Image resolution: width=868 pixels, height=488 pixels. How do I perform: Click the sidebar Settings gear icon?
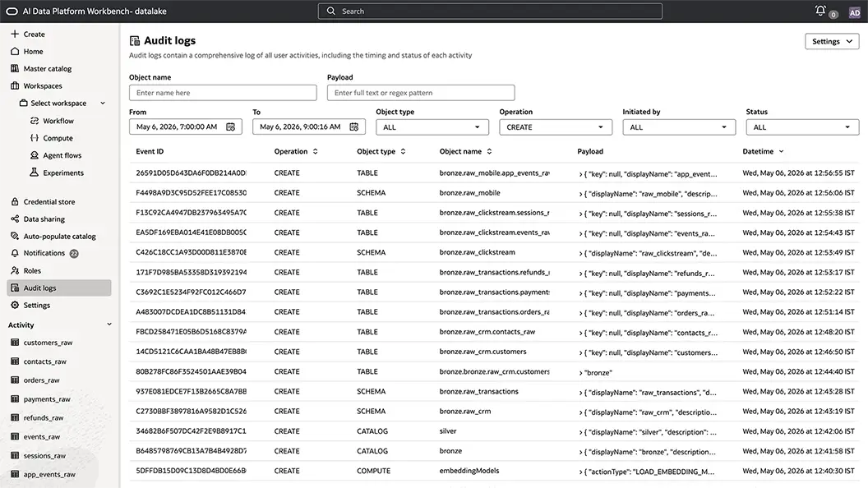[x=15, y=305]
